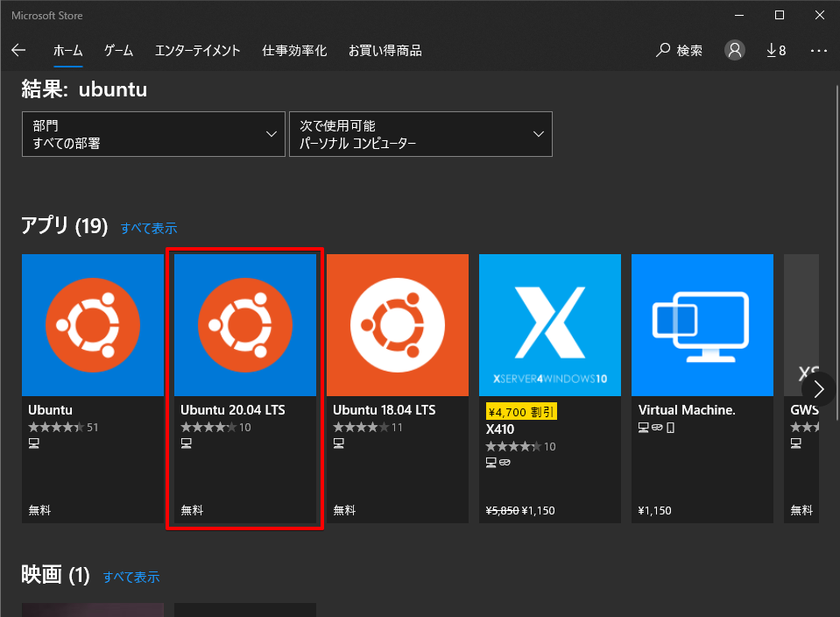The height and width of the screenshot is (617, 840).
Task: Maximize the Microsoft Store window
Action: [x=780, y=15]
